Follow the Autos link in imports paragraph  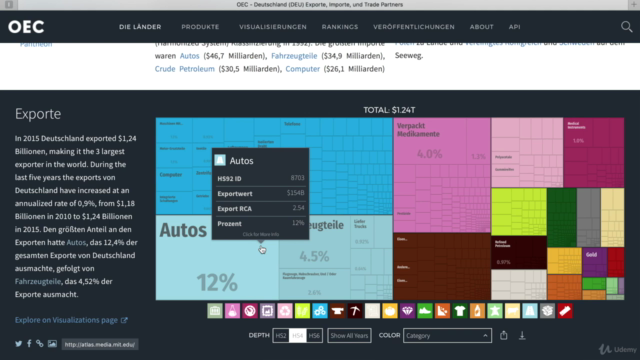(x=189, y=56)
